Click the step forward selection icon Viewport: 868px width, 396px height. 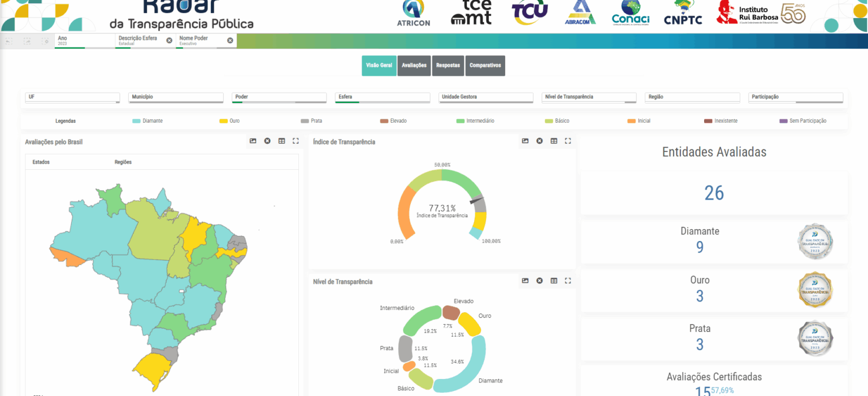[x=27, y=41]
